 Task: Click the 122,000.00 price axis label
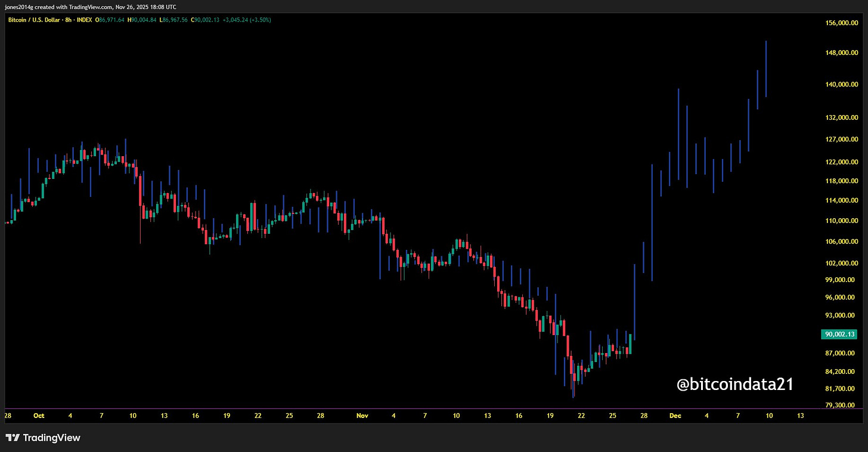tap(841, 162)
